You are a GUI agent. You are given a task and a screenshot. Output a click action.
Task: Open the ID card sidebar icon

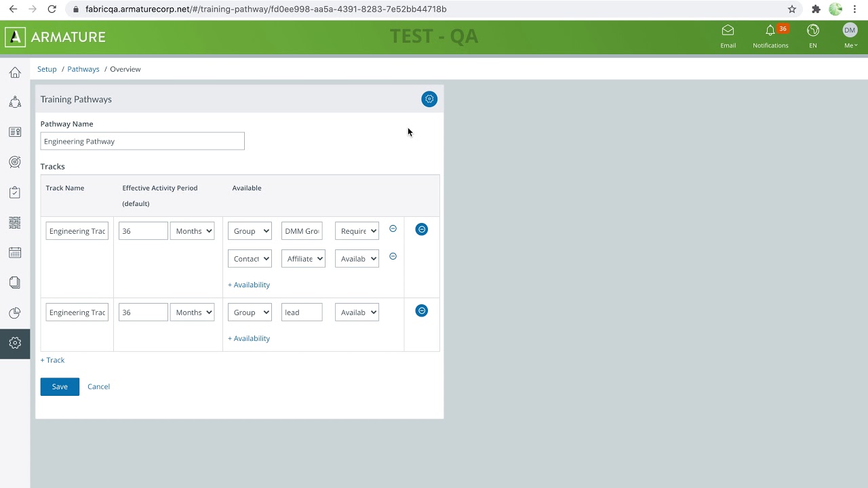coord(15,132)
